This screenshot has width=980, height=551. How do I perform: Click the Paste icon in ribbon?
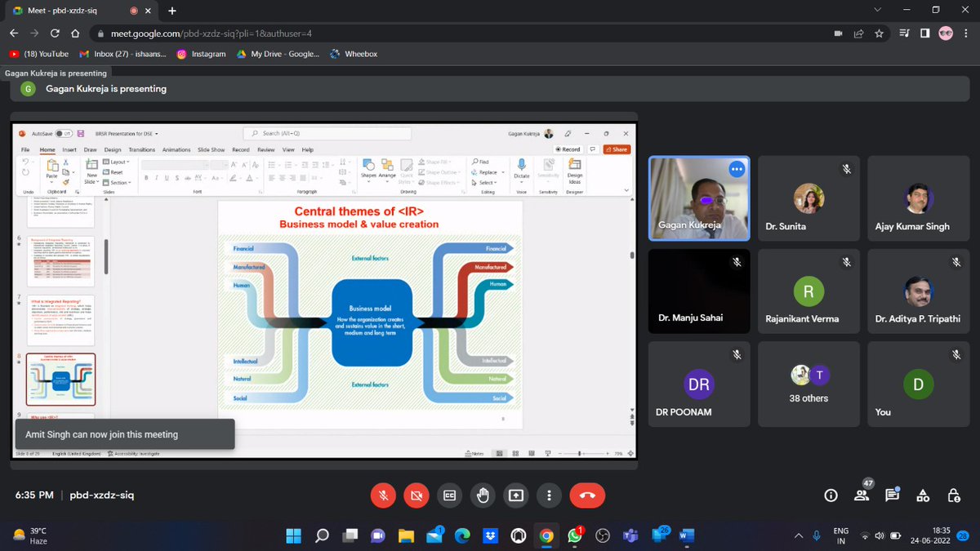pos(51,167)
